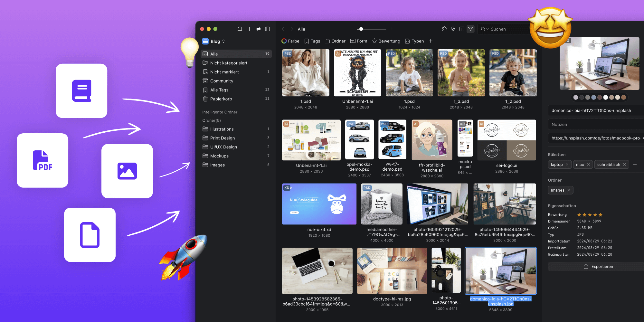This screenshot has height=322, width=644.
Task: Open the Tags filter
Action: point(312,41)
